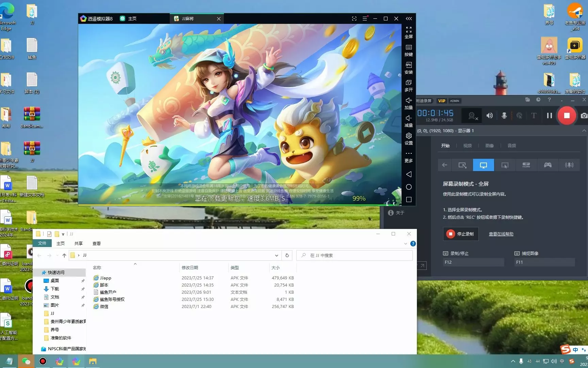Open the emulator 按键 key-mapping tool
588x368 pixels.
pyautogui.click(x=409, y=47)
